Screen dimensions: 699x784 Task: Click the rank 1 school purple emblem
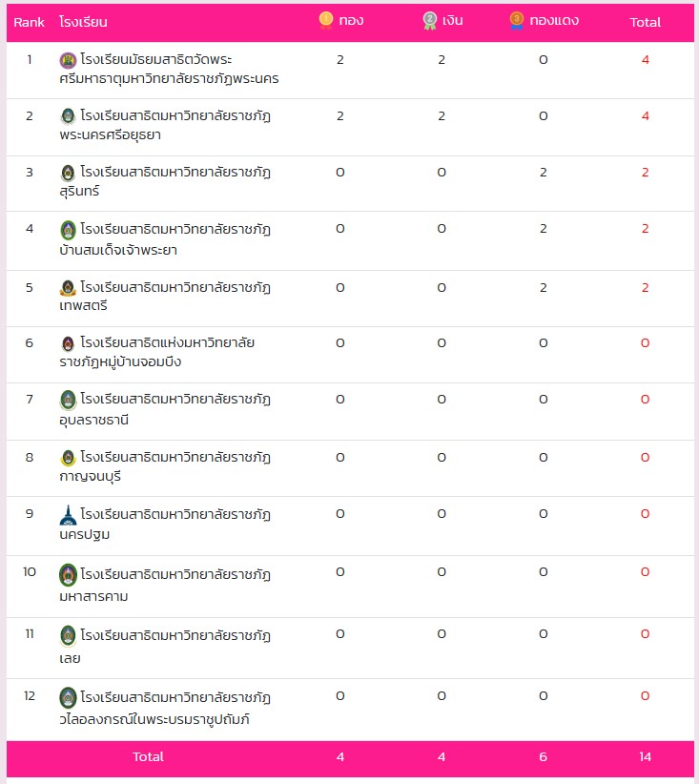(x=68, y=60)
